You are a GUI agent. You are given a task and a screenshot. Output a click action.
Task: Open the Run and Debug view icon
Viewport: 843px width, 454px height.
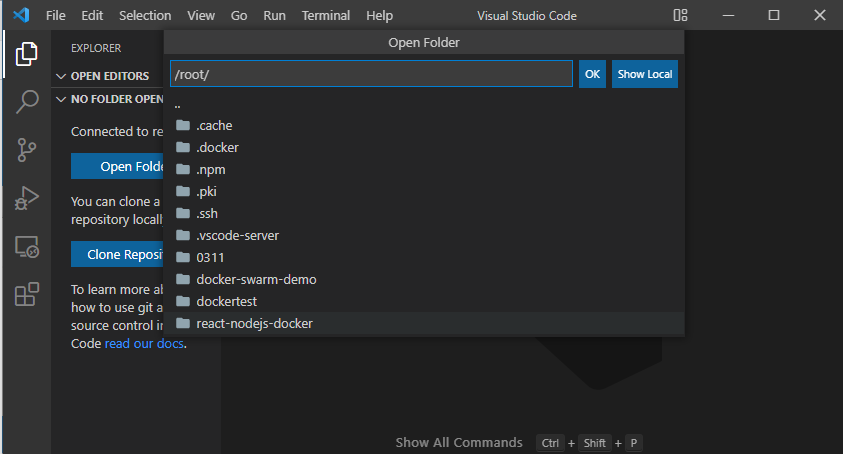[26, 198]
